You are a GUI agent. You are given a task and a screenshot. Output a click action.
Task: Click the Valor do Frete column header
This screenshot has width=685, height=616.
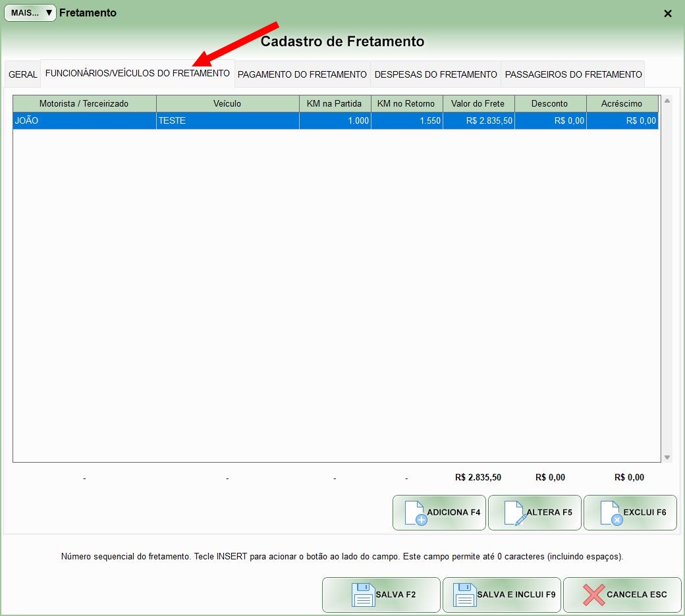(x=478, y=103)
